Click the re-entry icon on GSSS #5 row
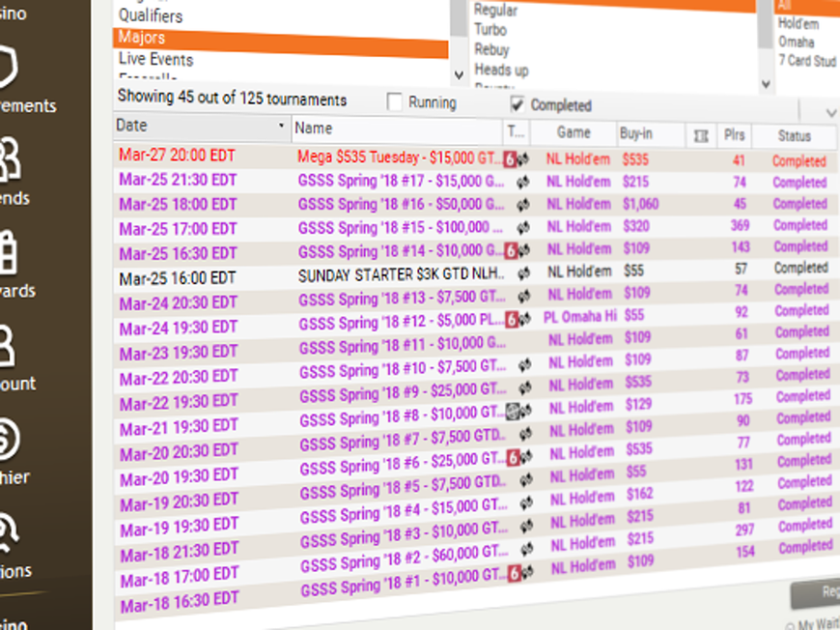Image resolution: width=840 pixels, height=630 pixels. click(x=526, y=480)
